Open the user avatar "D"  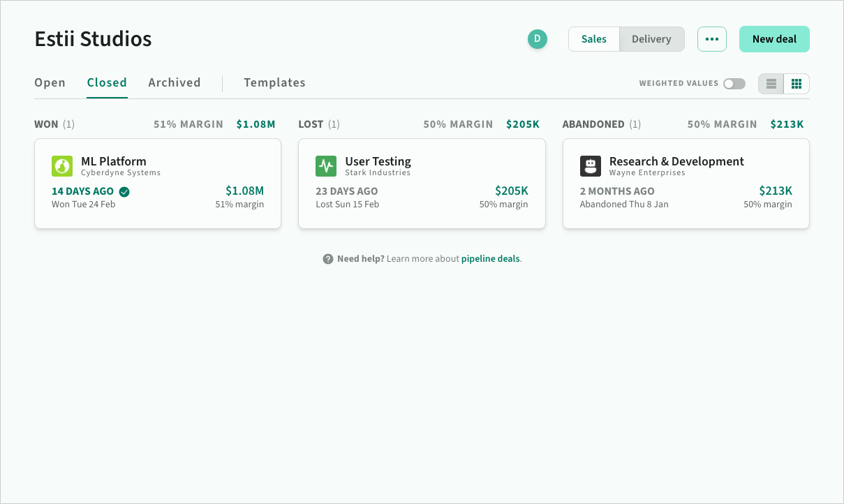[x=538, y=39]
